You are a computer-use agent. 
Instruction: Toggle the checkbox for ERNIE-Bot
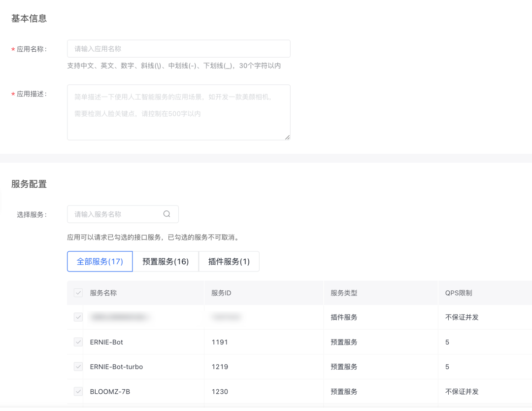(77, 342)
